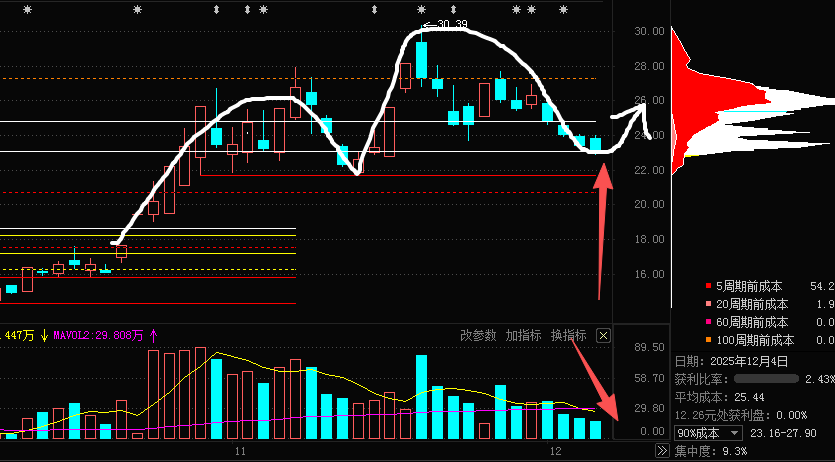The width and height of the screenshot is (835, 462).
Task: Close the volume indicator panel with X
Action: [603, 335]
